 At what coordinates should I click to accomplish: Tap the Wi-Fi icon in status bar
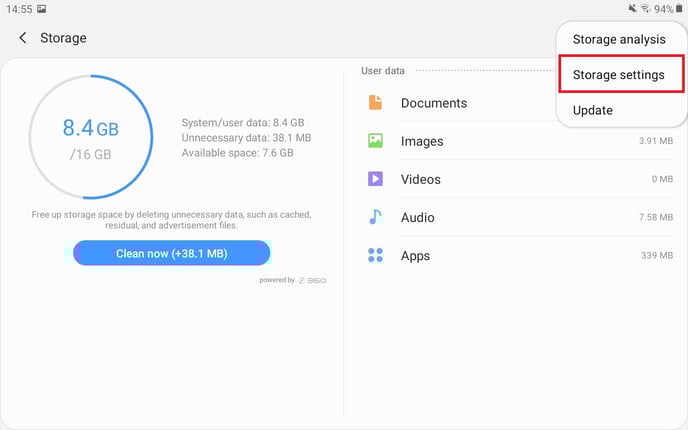tap(645, 8)
